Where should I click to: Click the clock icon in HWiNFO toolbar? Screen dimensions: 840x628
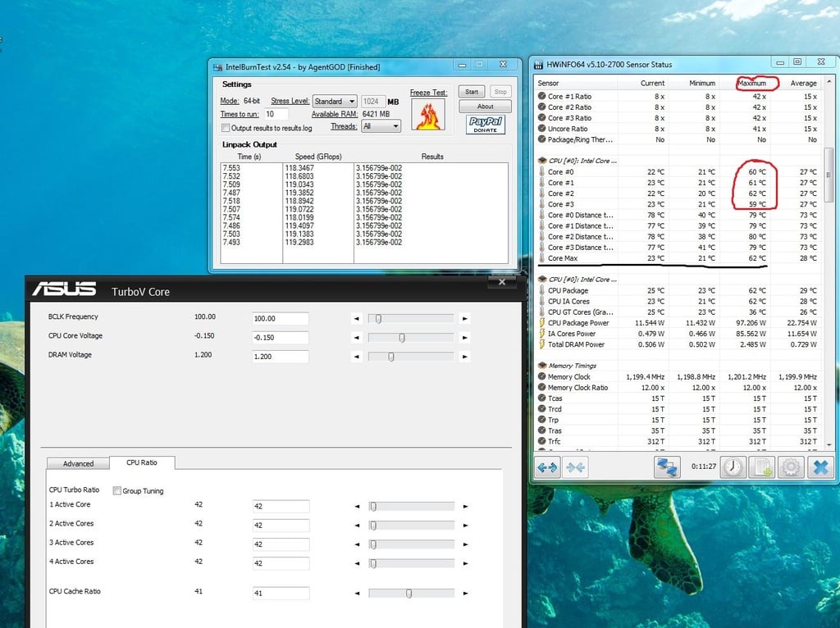pyautogui.click(x=733, y=466)
